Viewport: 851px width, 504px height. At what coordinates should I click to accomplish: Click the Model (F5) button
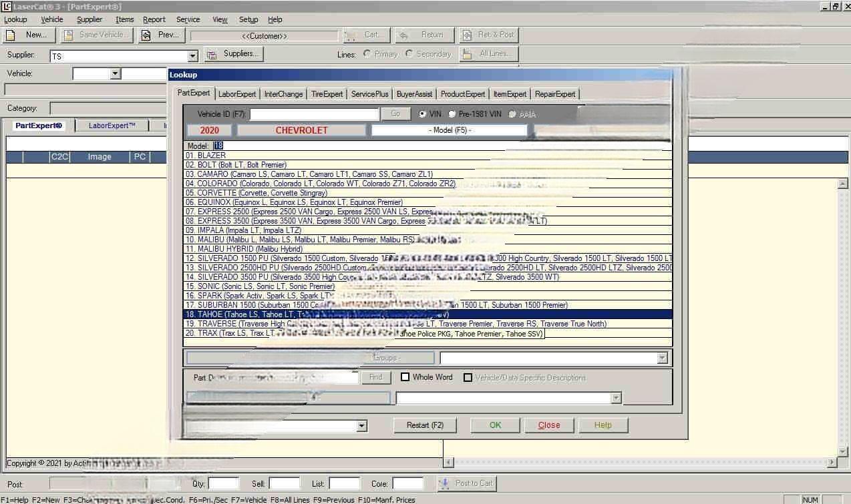450,130
